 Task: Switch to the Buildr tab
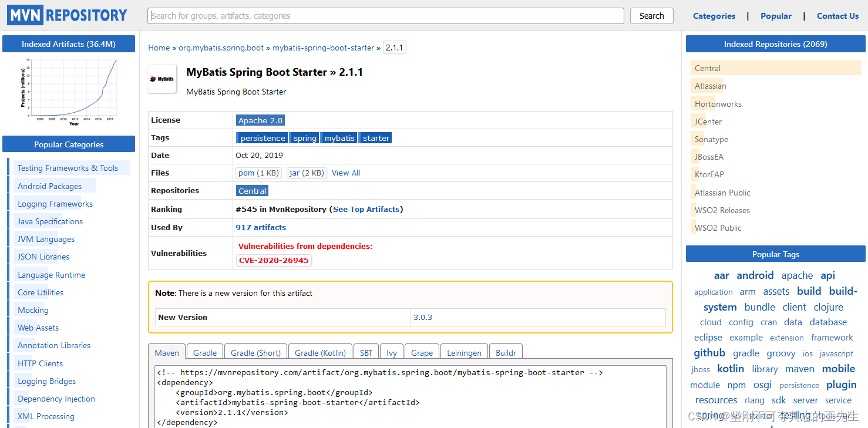(x=506, y=352)
